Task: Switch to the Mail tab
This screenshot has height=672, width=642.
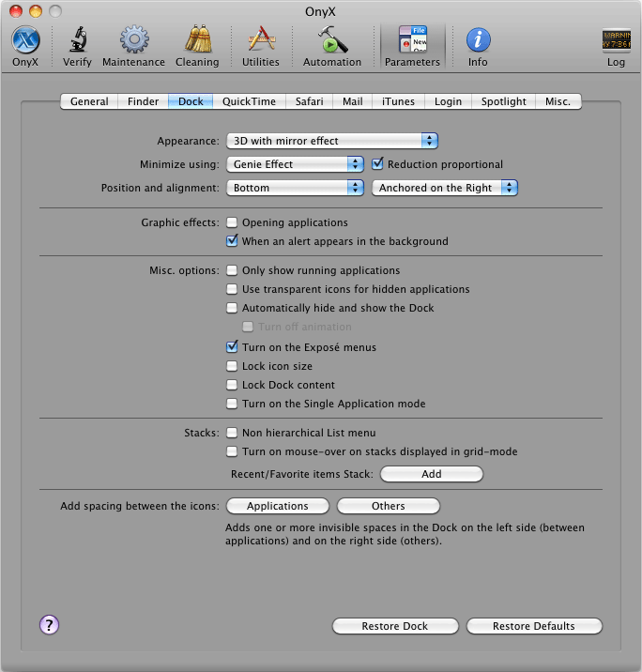Action: point(353,101)
